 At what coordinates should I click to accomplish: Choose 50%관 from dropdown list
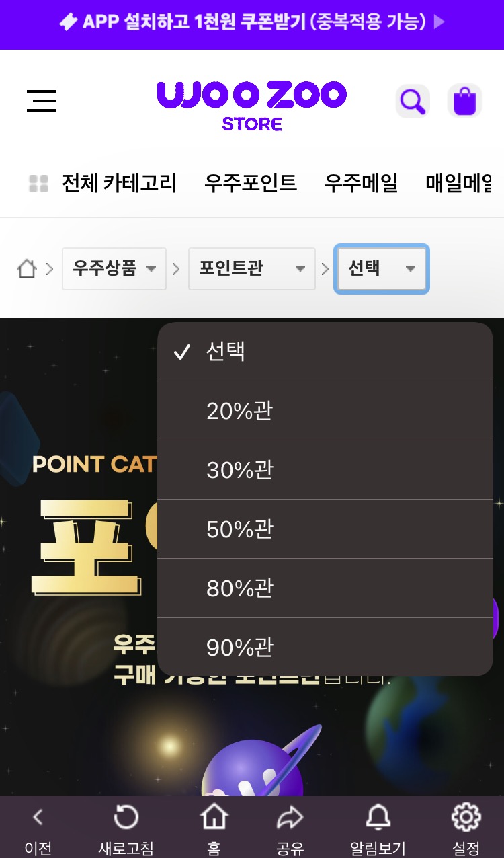pos(325,529)
